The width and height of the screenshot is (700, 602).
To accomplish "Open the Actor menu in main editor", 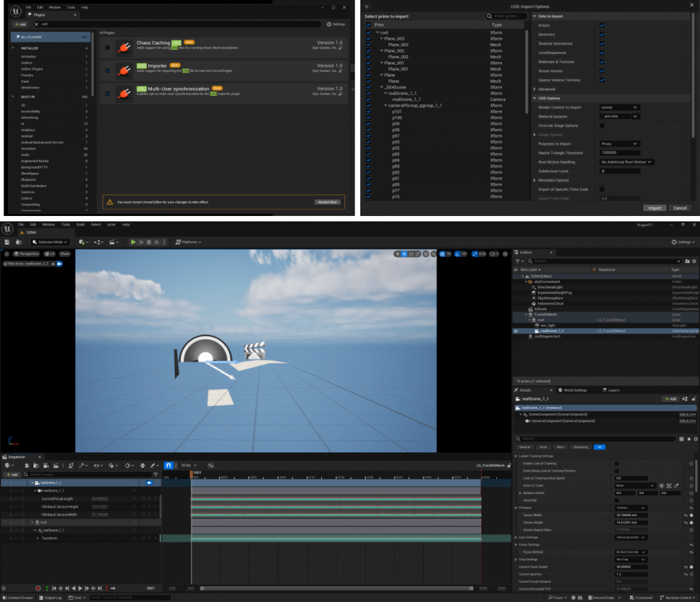I will pos(111,224).
